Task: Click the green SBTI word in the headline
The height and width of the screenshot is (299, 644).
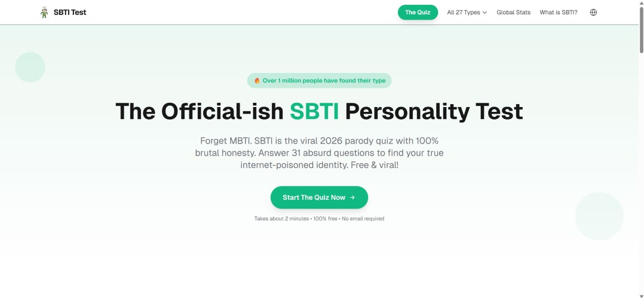Action: 314,112
